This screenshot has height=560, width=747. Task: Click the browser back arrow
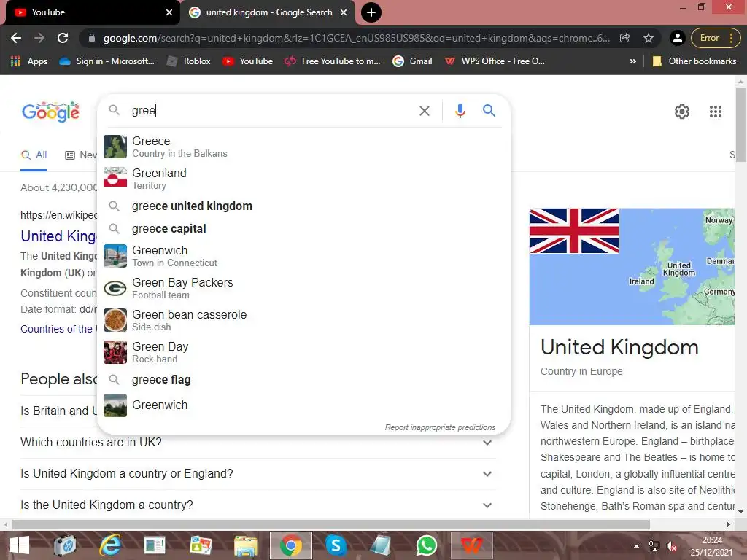[16, 38]
